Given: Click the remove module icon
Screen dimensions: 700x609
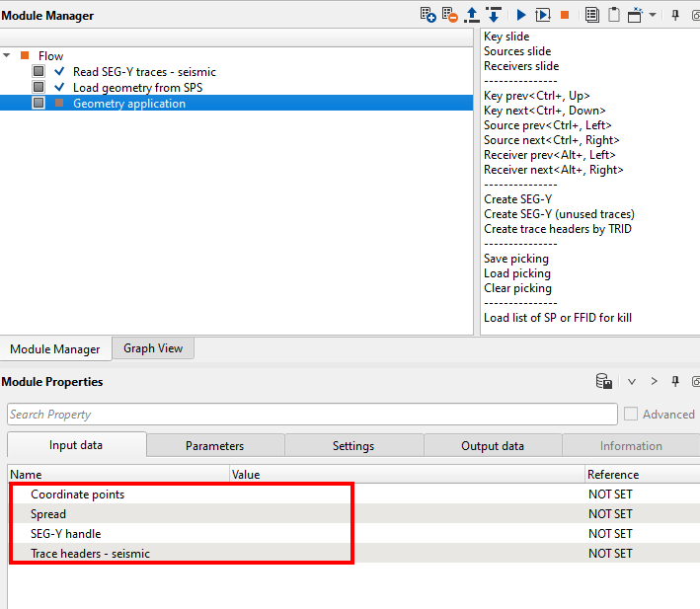Looking at the screenshot, I should tap(449, 15).
